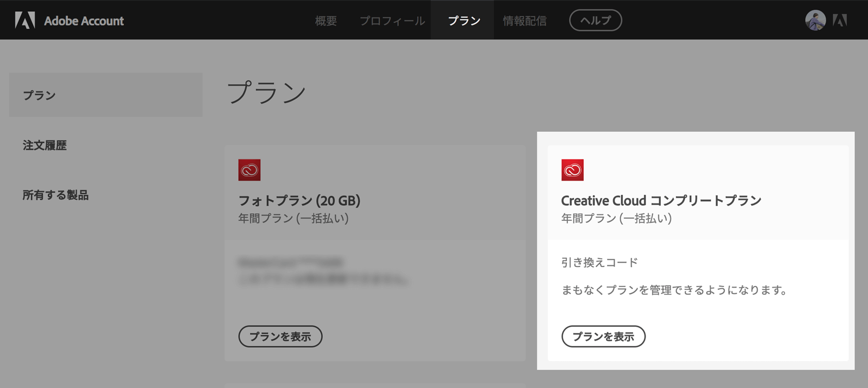This screenshot has width=868, height=388.
Task: Open 注文履歴 in the sidebar
Action: [44, 145]
